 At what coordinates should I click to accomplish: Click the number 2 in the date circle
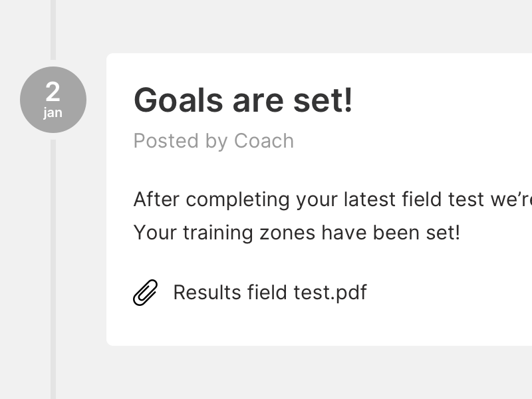click(53, 92)
